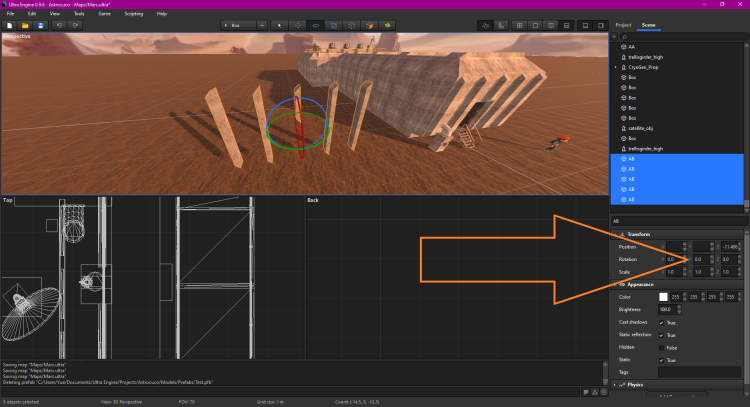
Task: Click the Redo arrow icon
Action: point(75,23)
